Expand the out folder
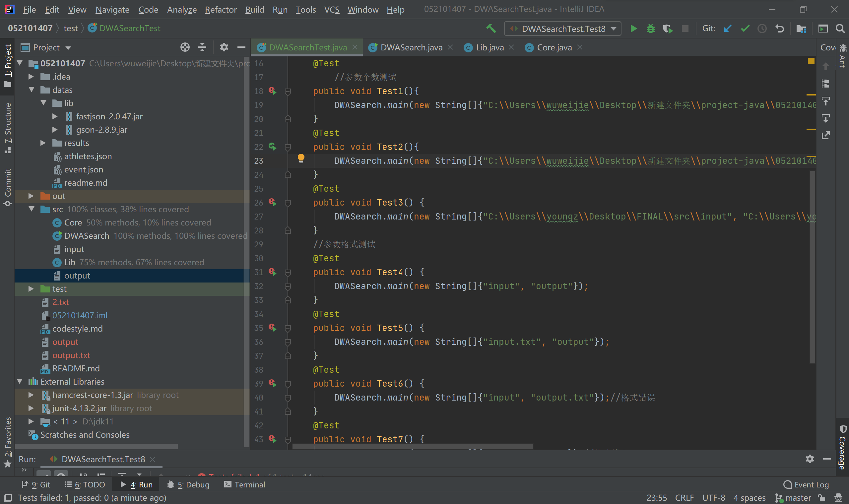Screen dimensions: 849x504 tap(31, 196)
